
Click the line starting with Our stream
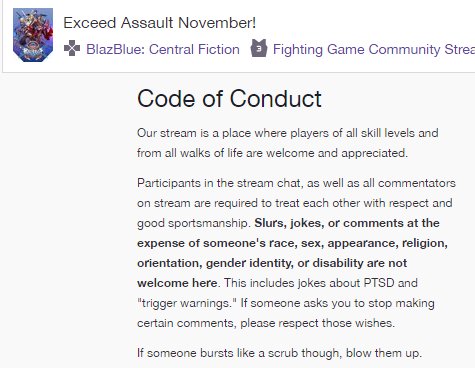pos(288,133)
